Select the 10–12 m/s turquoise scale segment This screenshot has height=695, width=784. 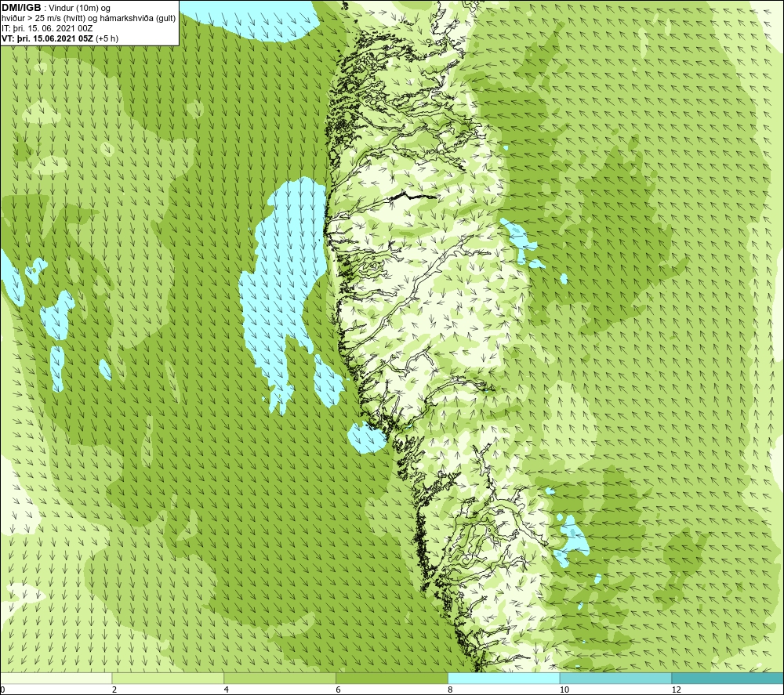tap(616, 678)
